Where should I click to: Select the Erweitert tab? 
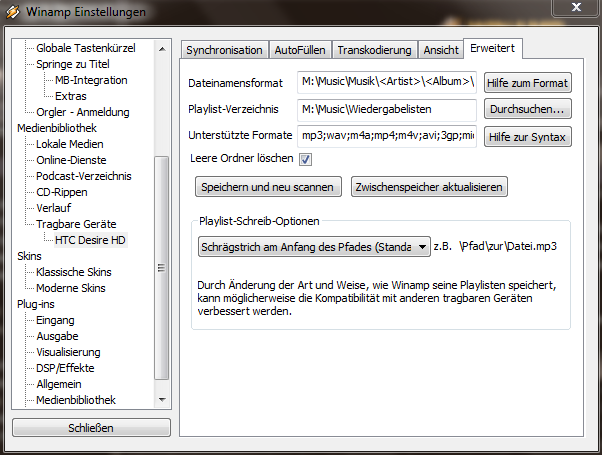(x=493, y=48)
